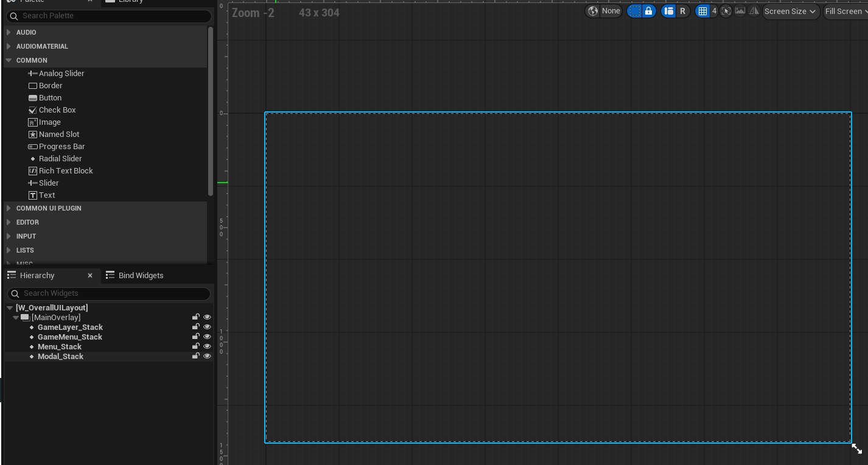868x465 pixels.
Task: Toggle visibility of Modal_Stack
Action: click(x=207, y=356)
